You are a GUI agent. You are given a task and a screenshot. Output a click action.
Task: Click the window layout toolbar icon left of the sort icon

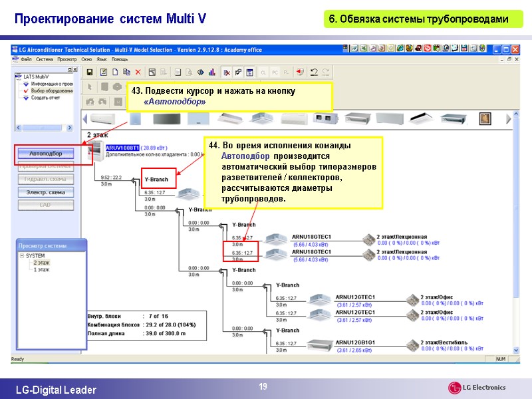coord(152,72)
